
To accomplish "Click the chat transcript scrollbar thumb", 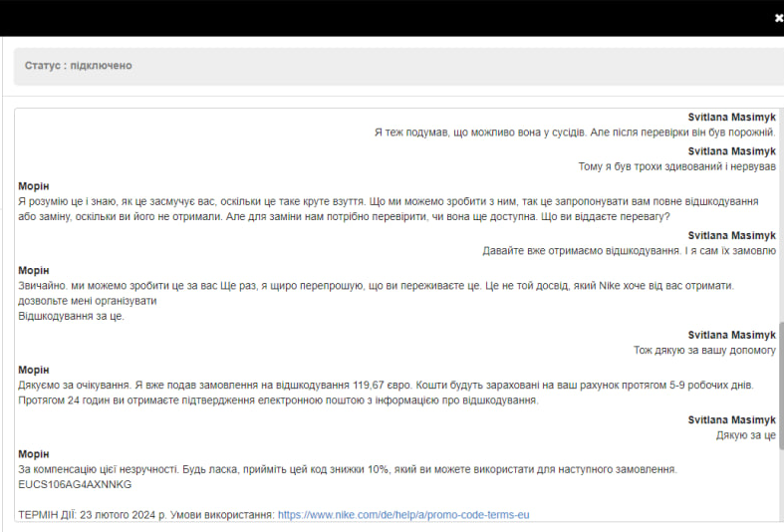I will click(x=781, y=385).
